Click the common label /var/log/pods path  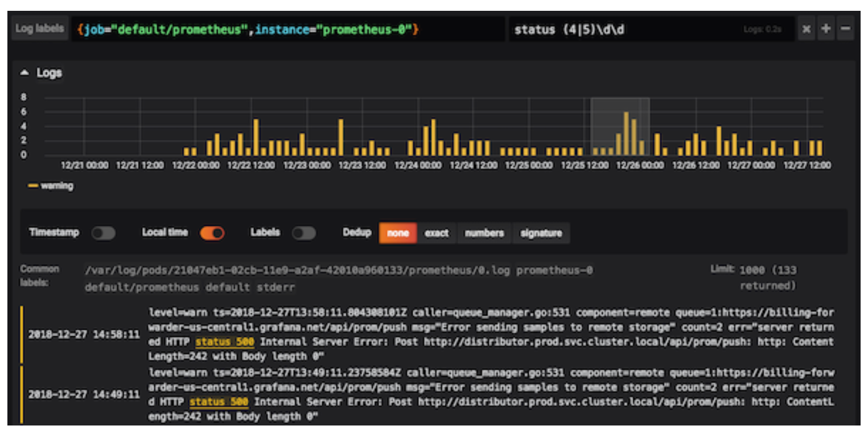pos(297,271)
